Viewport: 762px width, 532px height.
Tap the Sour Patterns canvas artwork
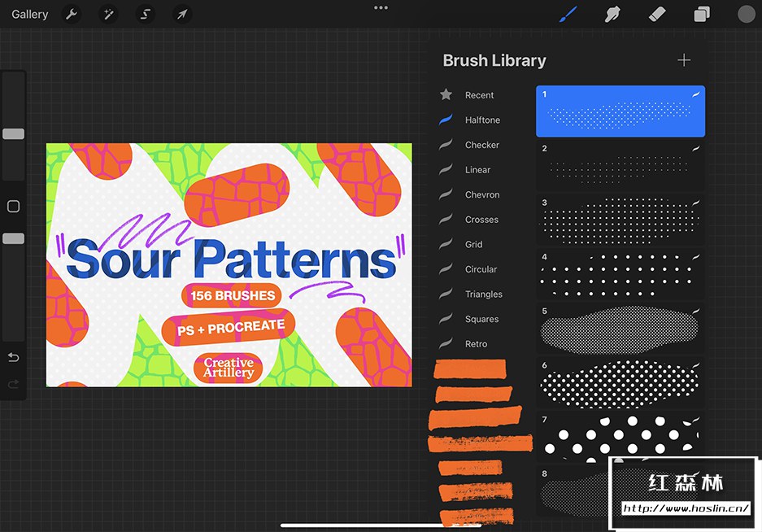(x=229, y=265)
